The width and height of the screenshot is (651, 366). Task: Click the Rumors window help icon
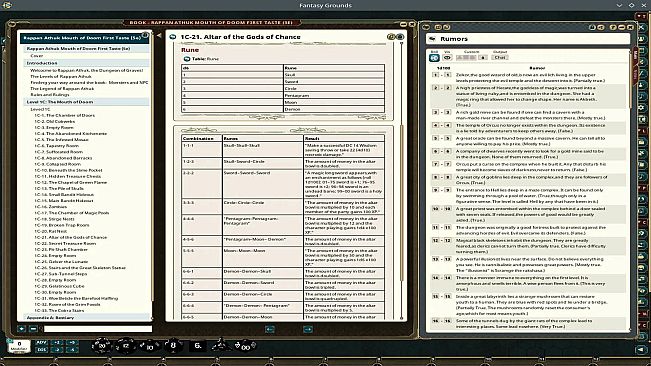(x=613, y=27)
